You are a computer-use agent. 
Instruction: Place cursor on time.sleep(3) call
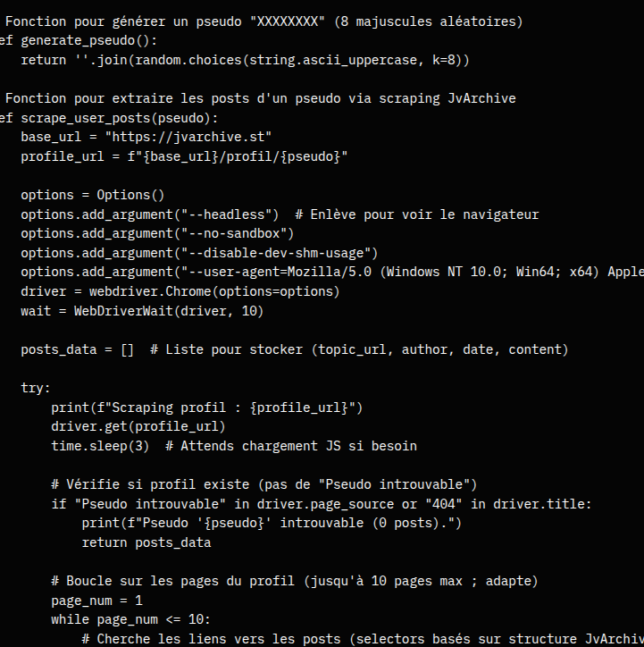[x=101, y=446]
